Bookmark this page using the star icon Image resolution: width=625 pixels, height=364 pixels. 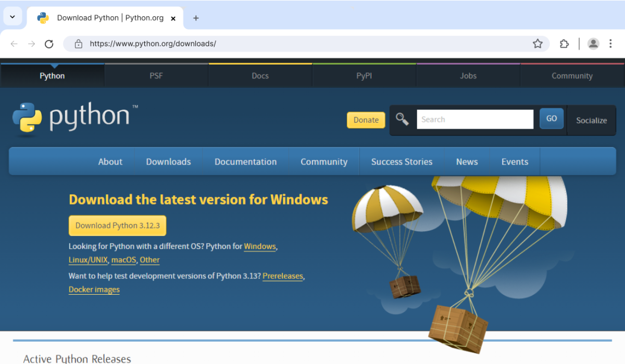click(x=537, y=44)
